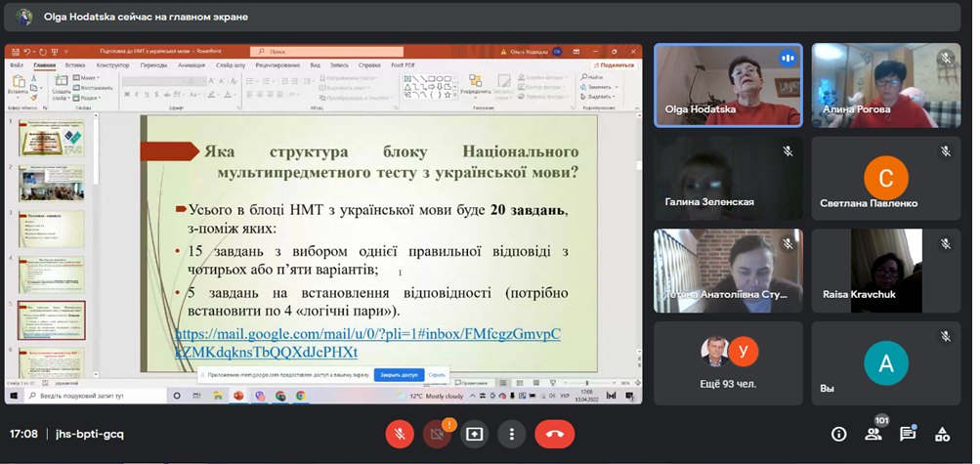Open the Activities panel icon

click(x=942, y=434)
